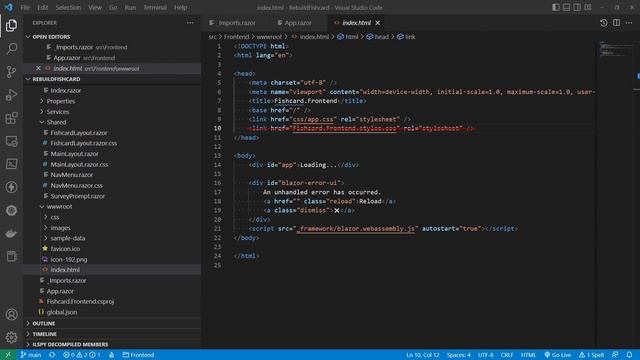
Task: Click the wwwroot breadcrumb segment
Action: [x=269, y=37]
